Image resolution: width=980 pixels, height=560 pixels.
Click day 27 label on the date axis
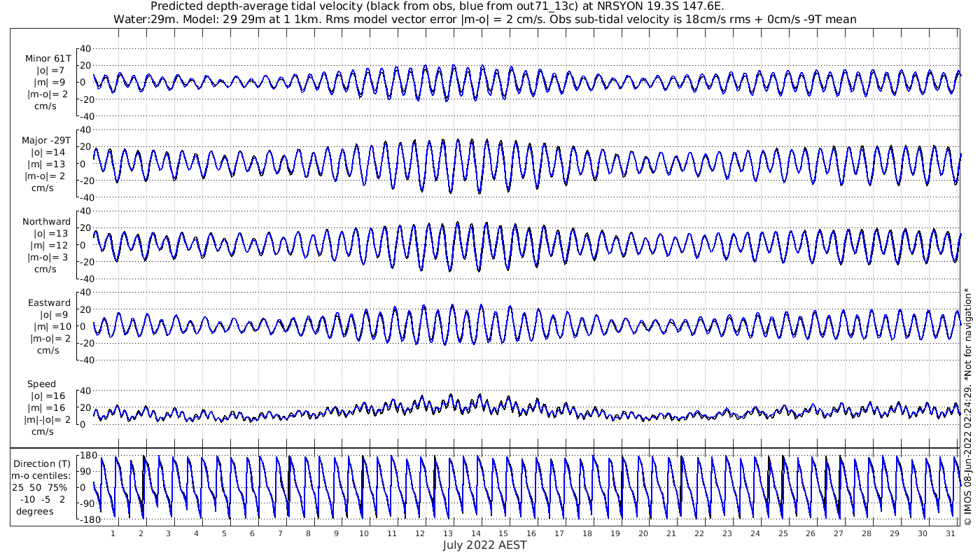839,533
